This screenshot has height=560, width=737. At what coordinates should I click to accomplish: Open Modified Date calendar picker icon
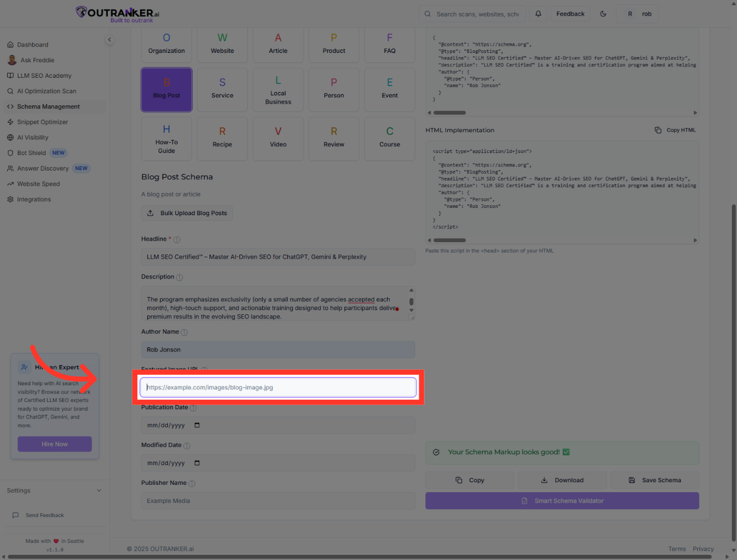pos(197,463)
